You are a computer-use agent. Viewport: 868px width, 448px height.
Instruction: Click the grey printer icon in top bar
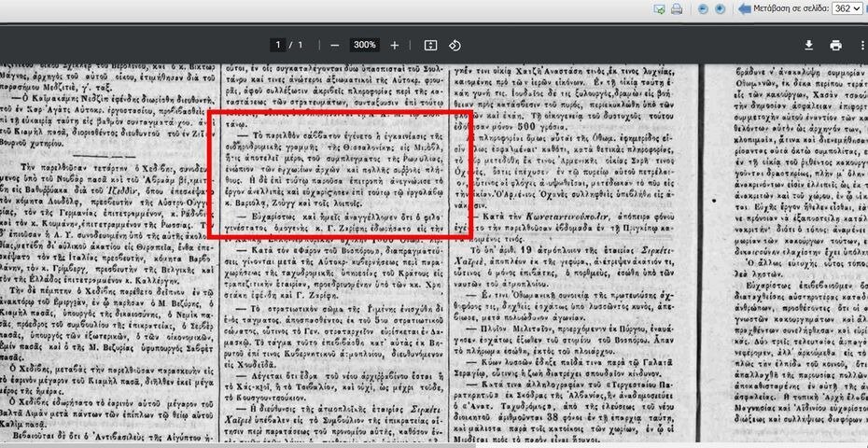[677, 8]
